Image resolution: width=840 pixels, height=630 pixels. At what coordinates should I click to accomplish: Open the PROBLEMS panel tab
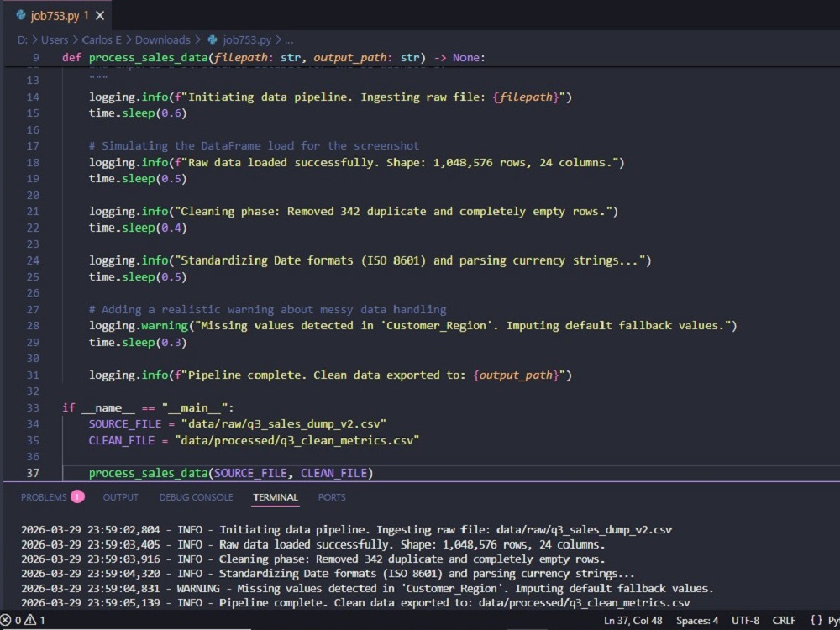(44, 497)
